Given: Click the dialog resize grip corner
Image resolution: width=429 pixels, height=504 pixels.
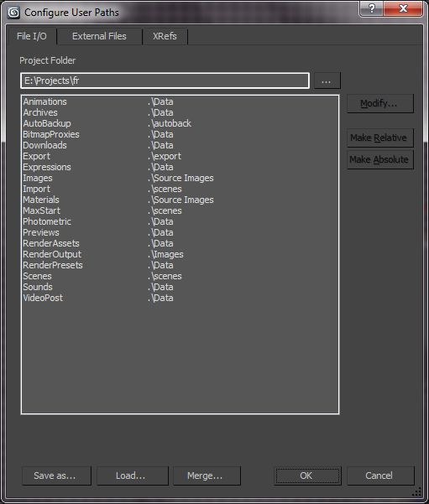Looking at the screenshot, I should 417,491.
